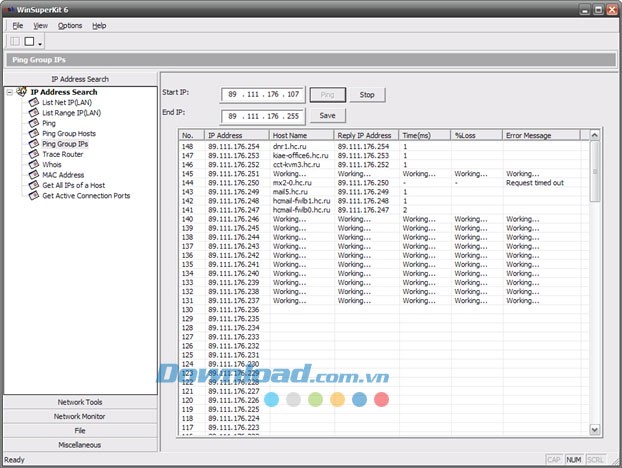The width and height of the screenshot is (622, 468).
Task: Click the Start IP address field
Action: click(264, 95)
